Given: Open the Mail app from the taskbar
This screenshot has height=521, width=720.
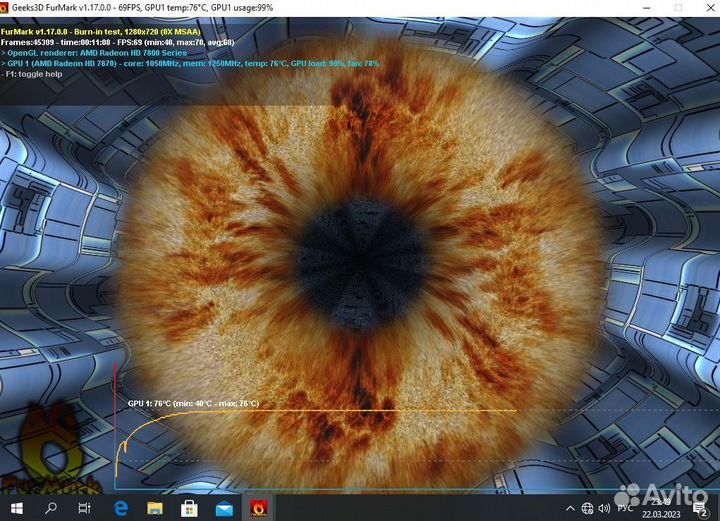Looking at the screenshot, I should [224, 509].
